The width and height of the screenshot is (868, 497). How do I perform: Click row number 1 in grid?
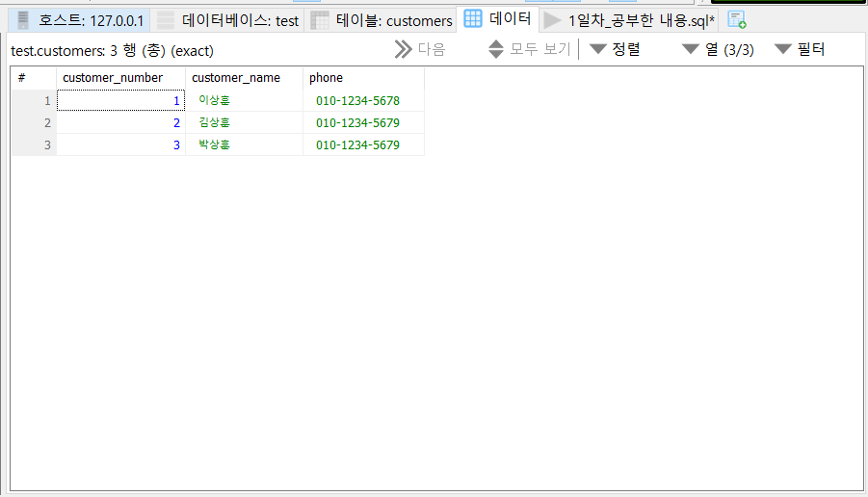(34, 100)
